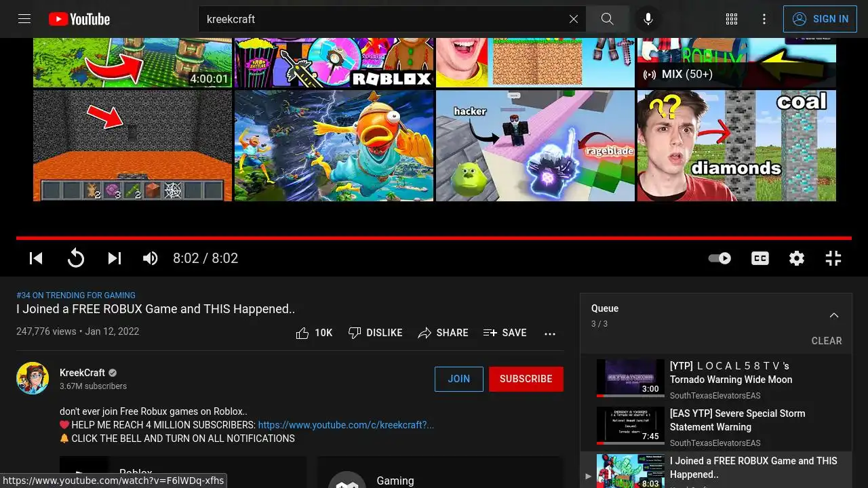The width and height of the screenshot is (868, 488).
Task: Clear the queue with CLEAR
Action: pos(827,341)
